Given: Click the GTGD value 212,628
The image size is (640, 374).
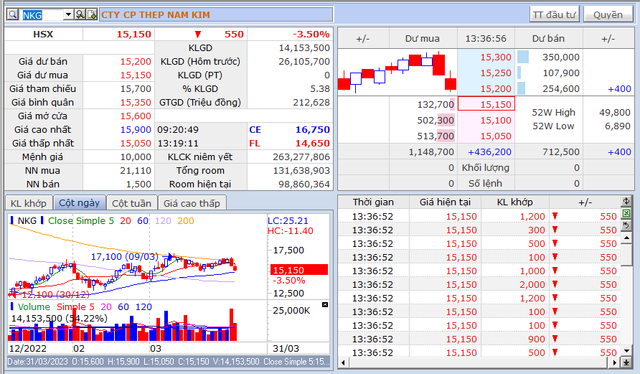Looking at the screenshot, I should pyautogui.click(x=311, y=102).
